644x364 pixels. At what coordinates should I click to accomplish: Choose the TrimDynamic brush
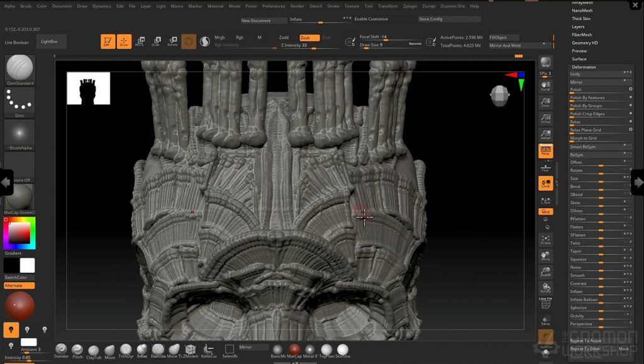coord(126,350)
